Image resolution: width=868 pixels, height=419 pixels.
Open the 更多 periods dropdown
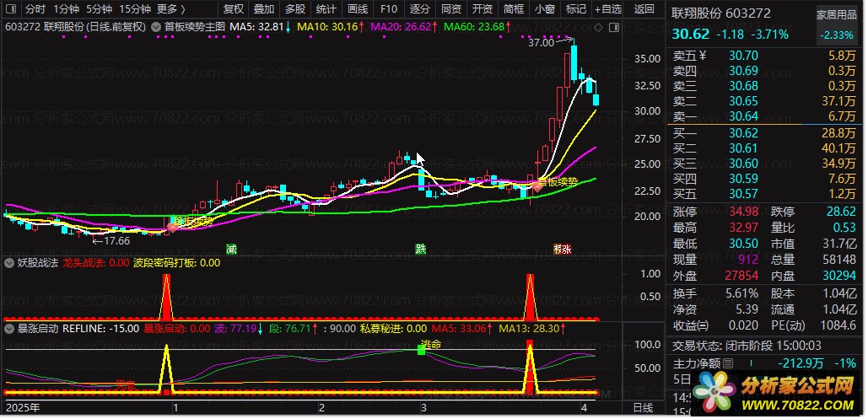171,9
